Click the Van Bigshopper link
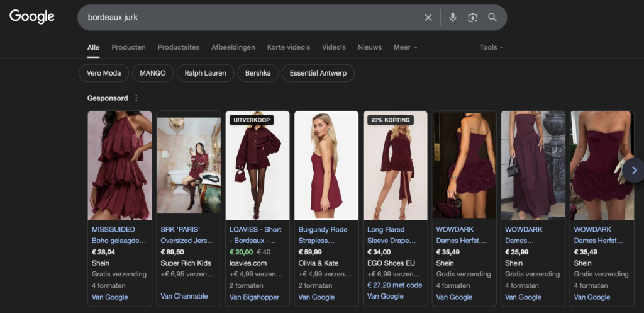The height and width of the screenshot is (313, 644). [254, 297]
